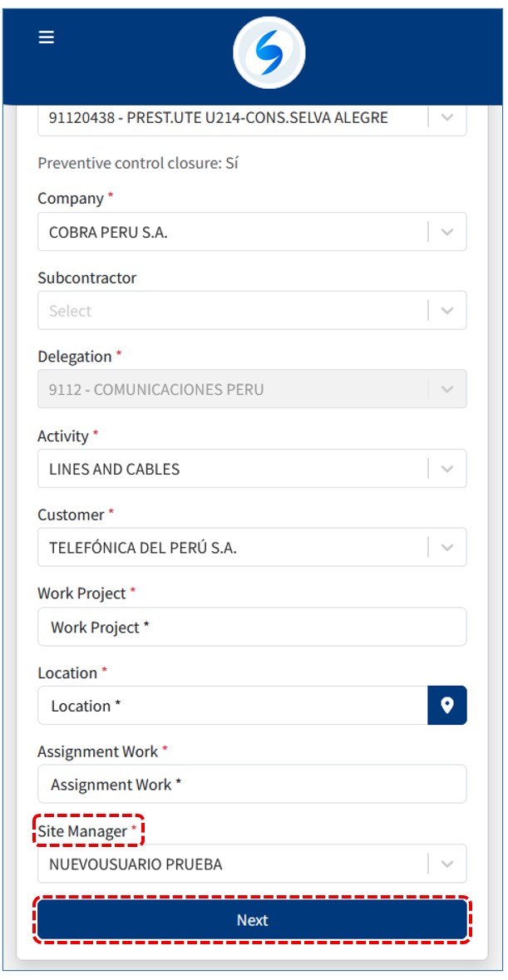Click into the Location input field
Screen dimensions: 508x980
pos(233,706)
